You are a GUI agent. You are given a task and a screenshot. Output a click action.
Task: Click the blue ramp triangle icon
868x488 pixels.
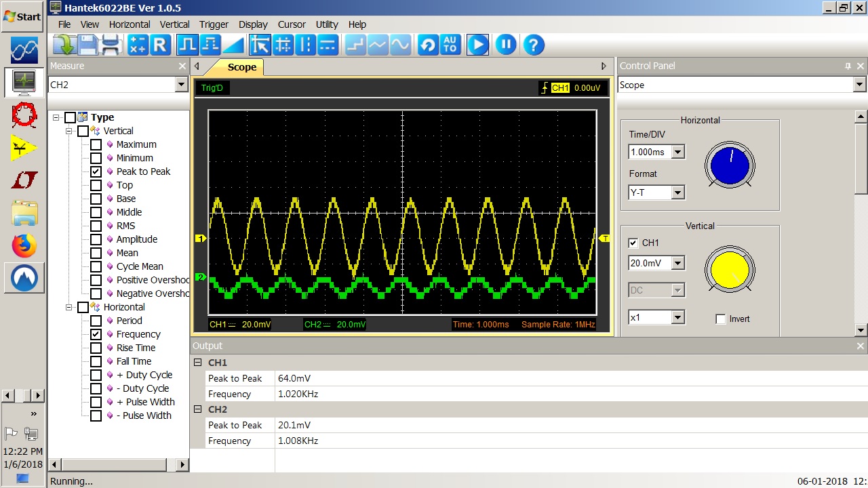point(233,45)
